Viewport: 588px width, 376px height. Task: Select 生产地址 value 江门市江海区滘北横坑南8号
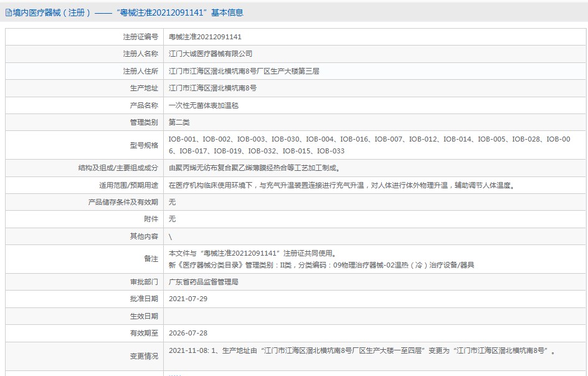(x=212, y=88)
